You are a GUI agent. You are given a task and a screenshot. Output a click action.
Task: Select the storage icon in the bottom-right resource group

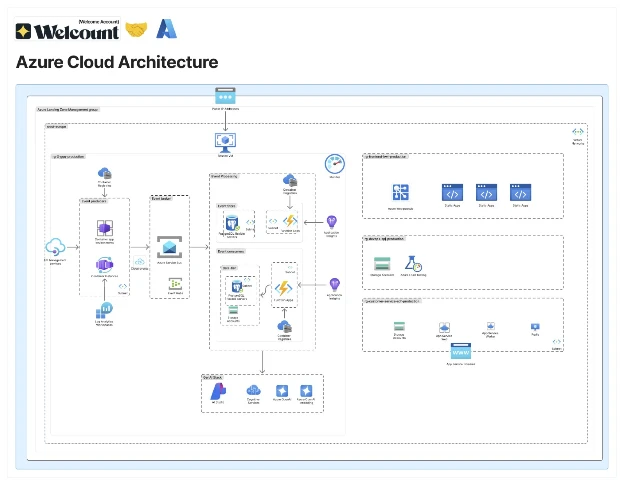(x=399, y=327)
